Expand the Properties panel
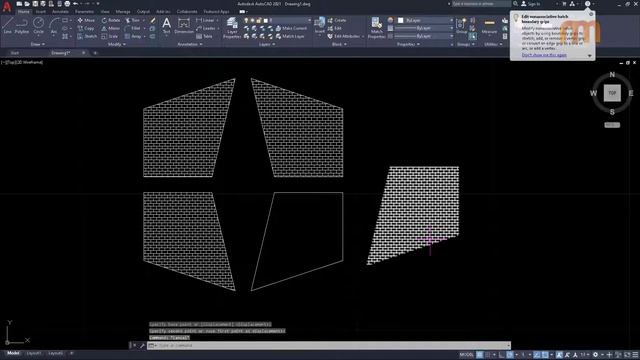640x360 pixels. (x=409, y=44)
